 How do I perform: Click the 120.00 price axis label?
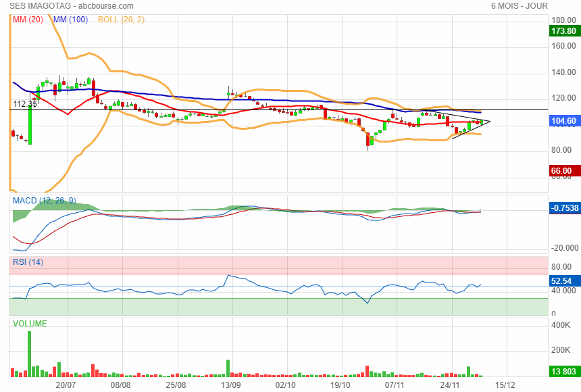pos(563,98)
